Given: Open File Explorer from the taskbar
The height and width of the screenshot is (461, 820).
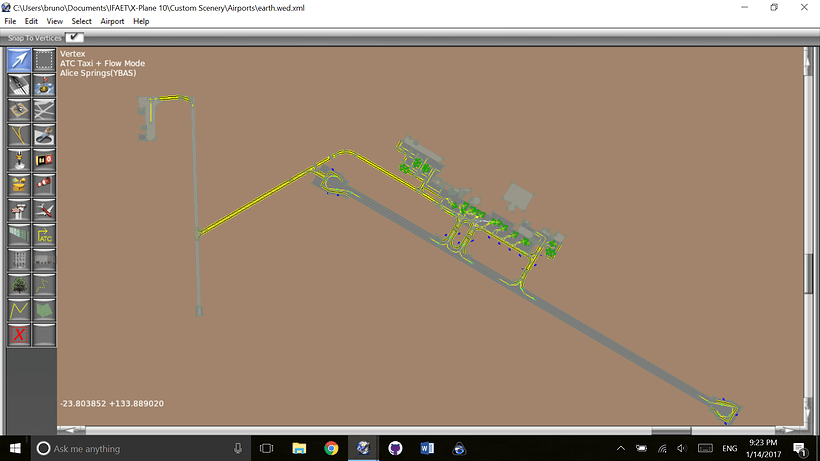Looking at the screenshot, I should (299, 448).
